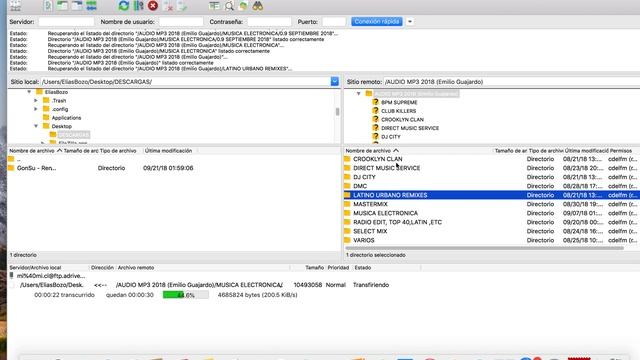Viewport: 640px width, 360px height.
Task: Click the remote list horizontal scrollbar
Action: tap(484, 248)
